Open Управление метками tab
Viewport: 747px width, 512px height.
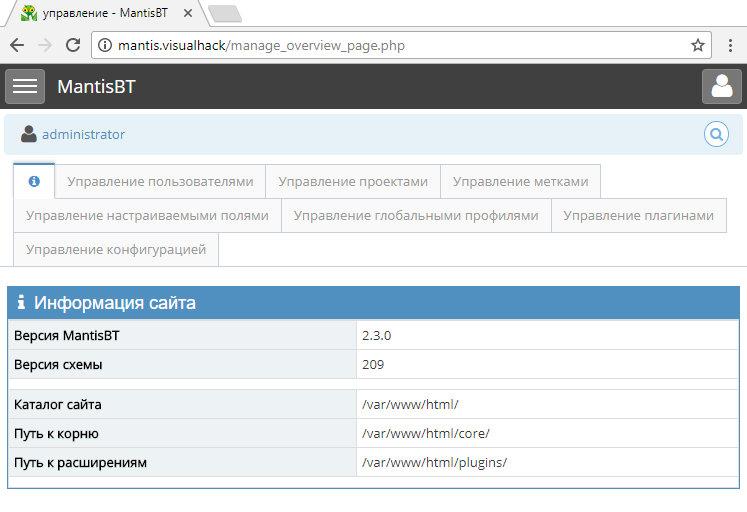[520, 181]
